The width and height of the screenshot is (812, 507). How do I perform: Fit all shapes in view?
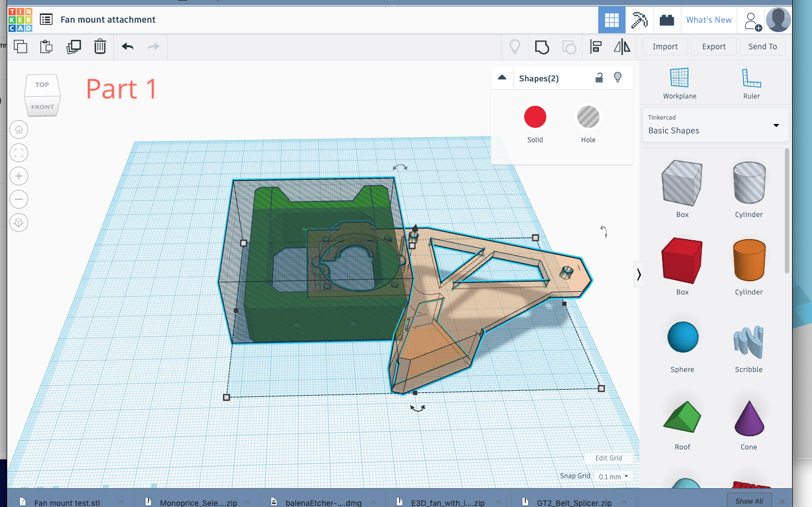(x=19, y=153)
